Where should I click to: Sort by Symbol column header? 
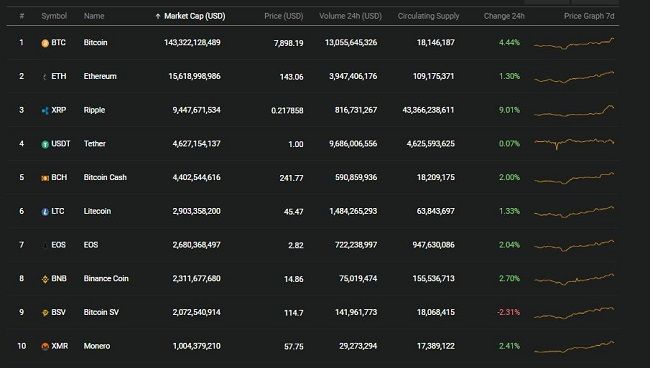pos(54,16)
